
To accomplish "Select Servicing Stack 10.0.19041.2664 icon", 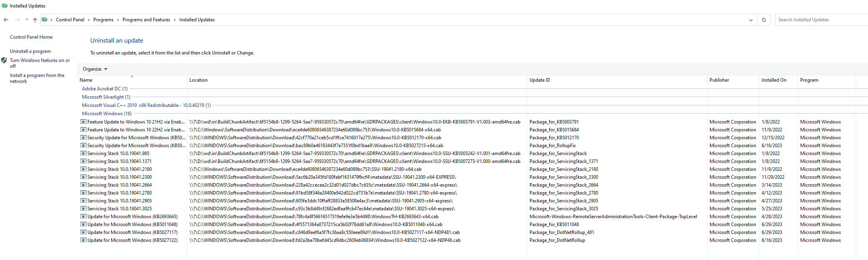I will tap(84, 185).
